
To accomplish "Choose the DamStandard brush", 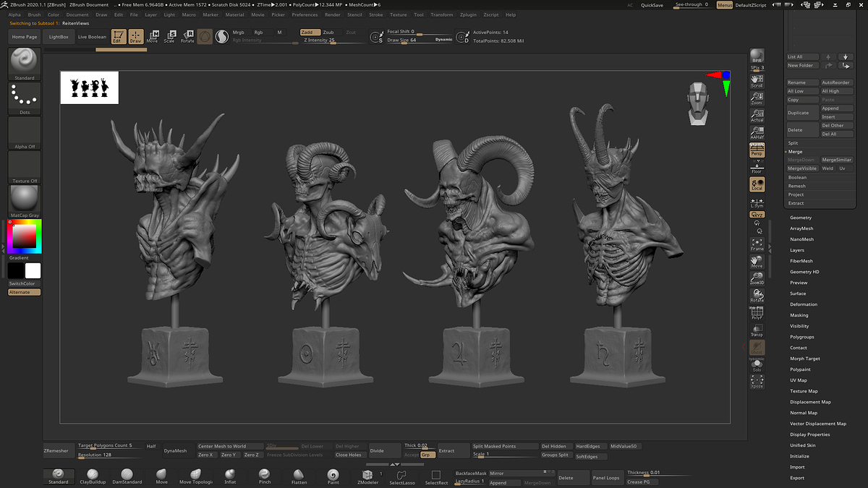I will click(x=127, y=474).
